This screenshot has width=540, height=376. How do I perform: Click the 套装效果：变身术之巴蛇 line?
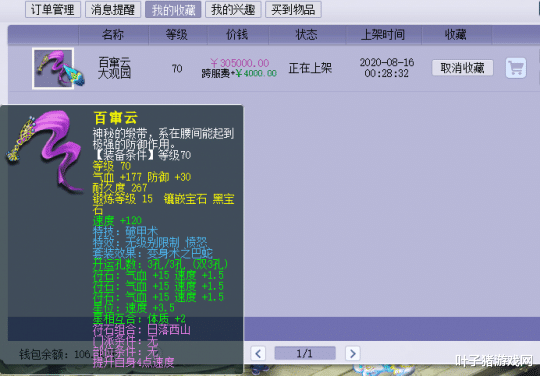[153, 253]
